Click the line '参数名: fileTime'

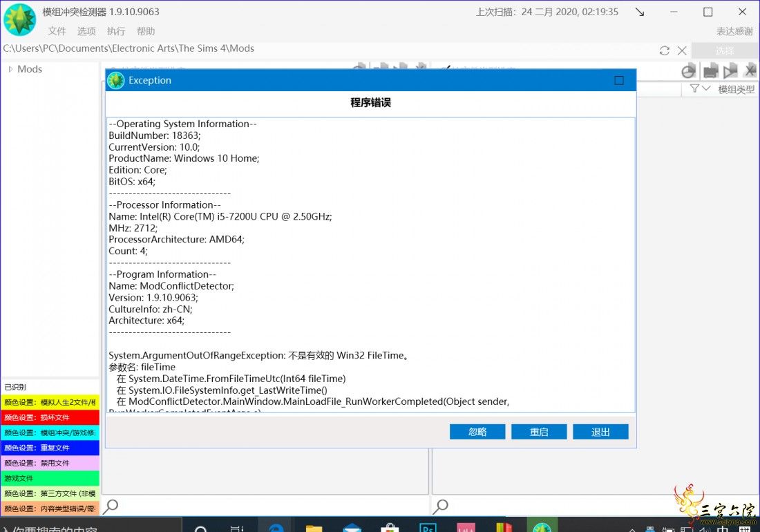click(x=142, y=368)
